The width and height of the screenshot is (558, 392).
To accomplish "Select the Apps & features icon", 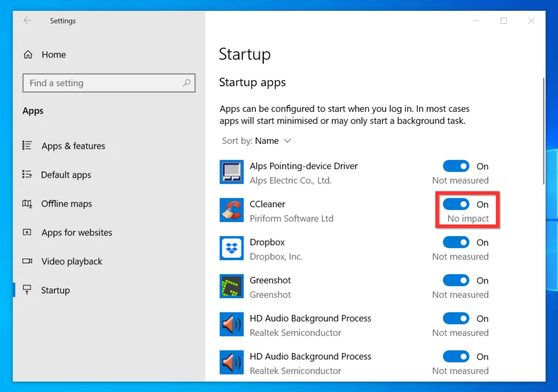I will click(x=27, y=146).
